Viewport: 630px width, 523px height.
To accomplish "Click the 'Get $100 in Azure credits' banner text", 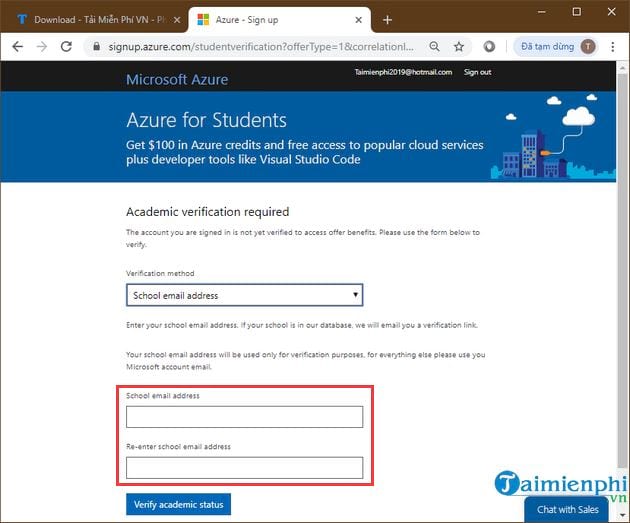I will [305, 152].
